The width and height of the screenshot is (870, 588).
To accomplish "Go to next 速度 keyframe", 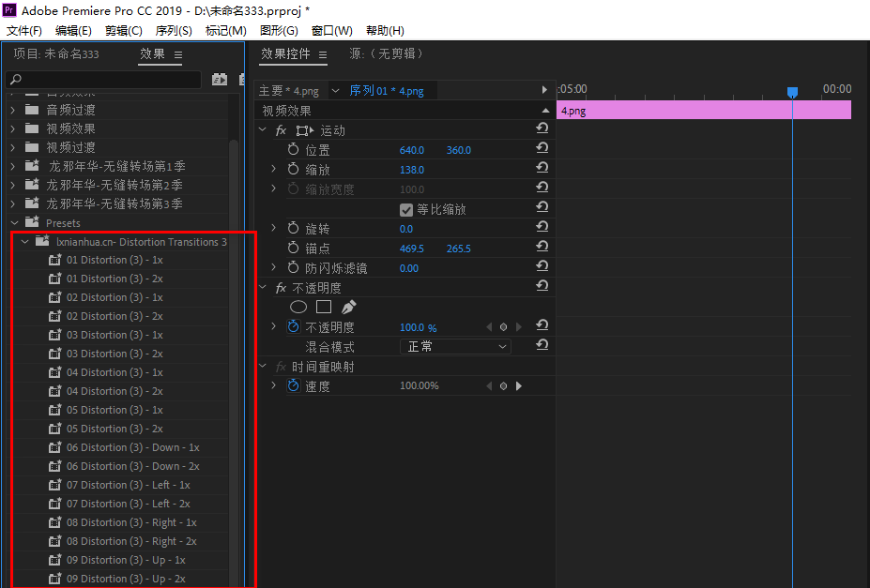I will pyautogui.click(x=519, y=386).
